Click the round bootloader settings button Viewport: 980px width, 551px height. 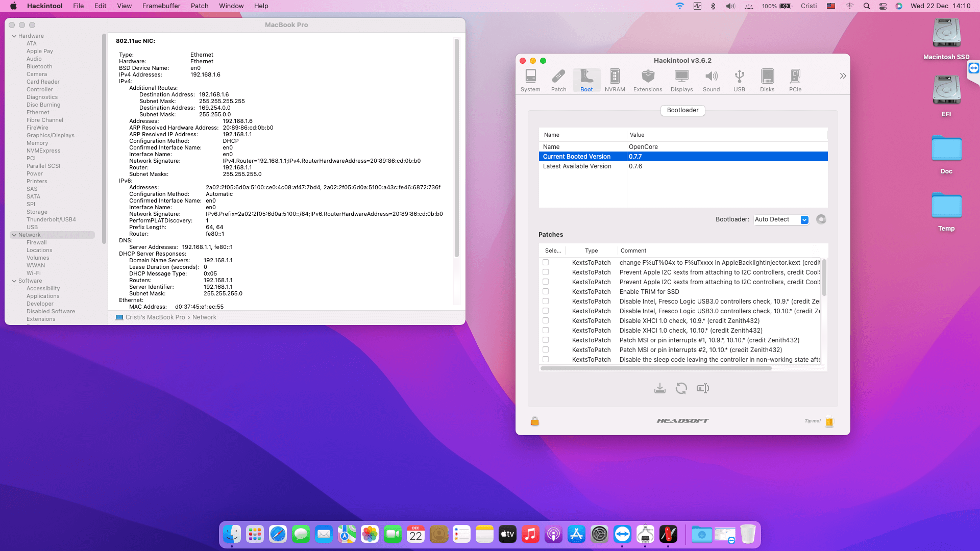pyautogui.click(x=821, y=219)
